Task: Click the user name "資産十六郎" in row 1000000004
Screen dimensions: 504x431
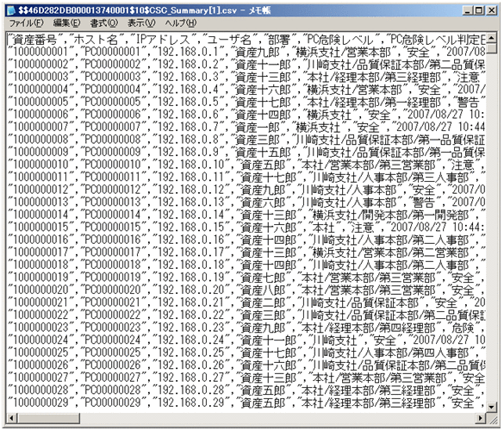Action: (x=263, y=90)
